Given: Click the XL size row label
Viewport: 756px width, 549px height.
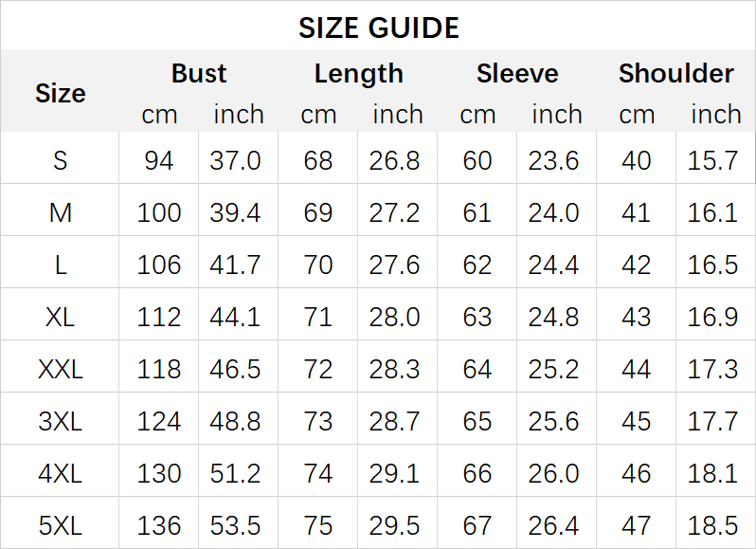Looking at the screenshot, I should pos(60,317).
